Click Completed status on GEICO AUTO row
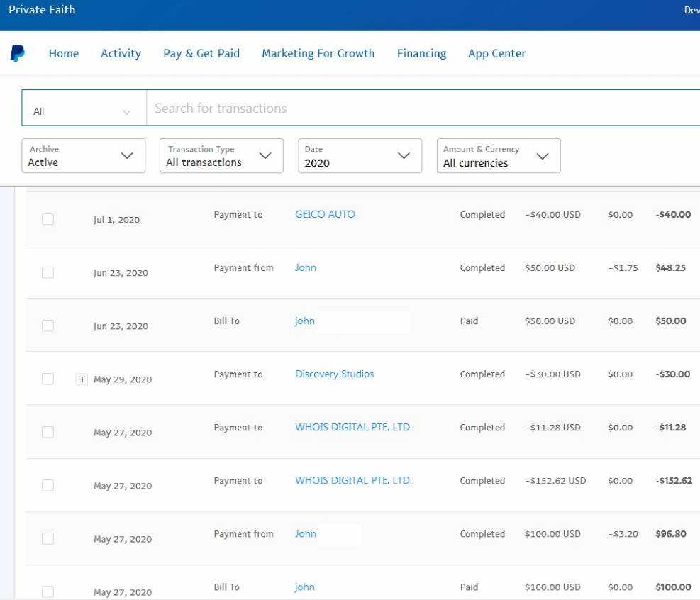This screenshot has width=700, height=600. pos(482,214)
